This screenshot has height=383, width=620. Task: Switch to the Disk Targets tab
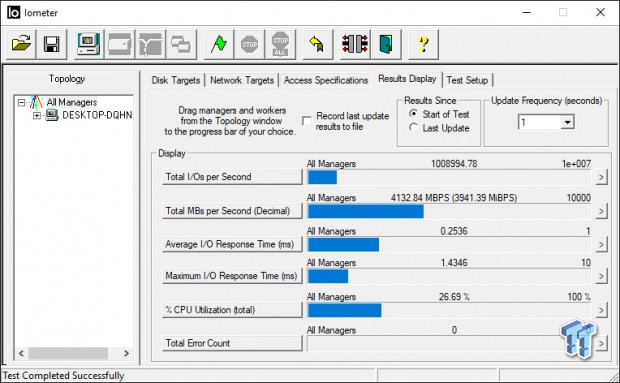point(176,80)
